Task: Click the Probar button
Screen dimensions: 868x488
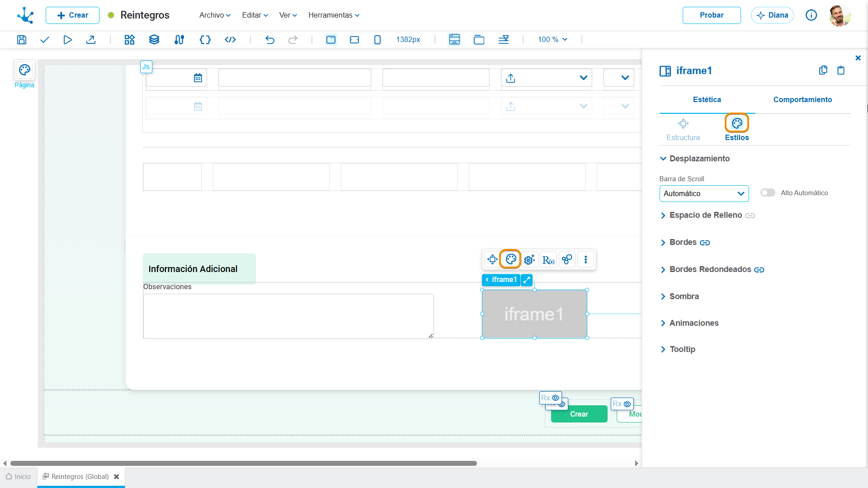Action: pyautogui.click(x=712, y=15)
